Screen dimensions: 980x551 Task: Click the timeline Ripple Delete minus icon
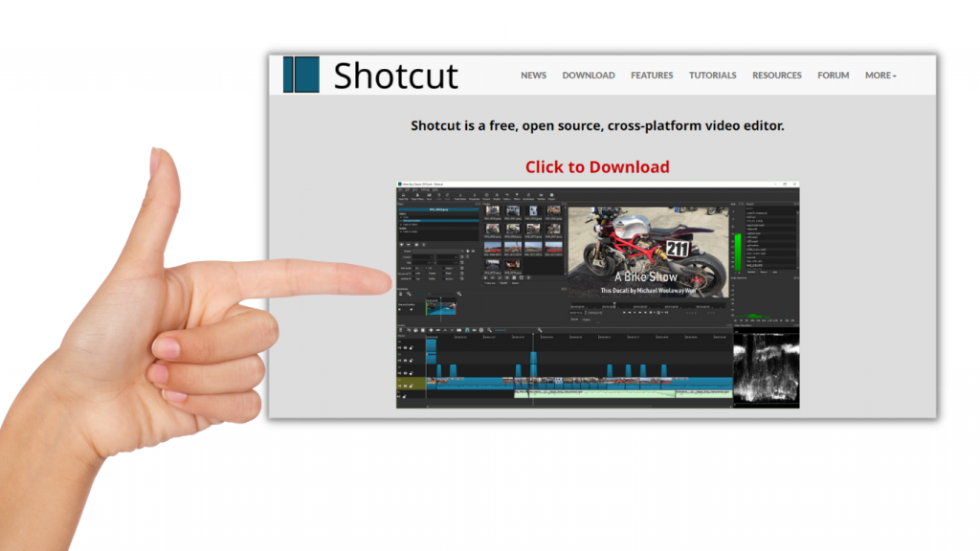pyautogui.click(x=437, y=330)
